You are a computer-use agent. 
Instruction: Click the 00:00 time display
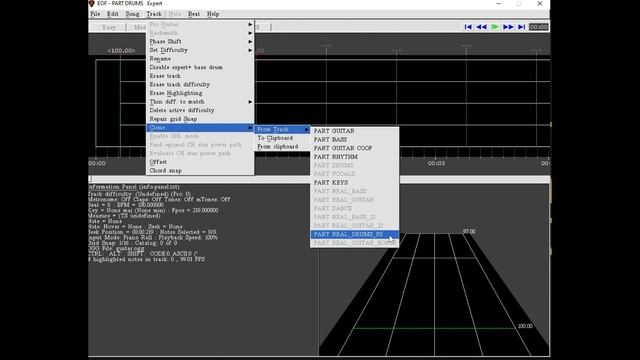pos(538,27)
